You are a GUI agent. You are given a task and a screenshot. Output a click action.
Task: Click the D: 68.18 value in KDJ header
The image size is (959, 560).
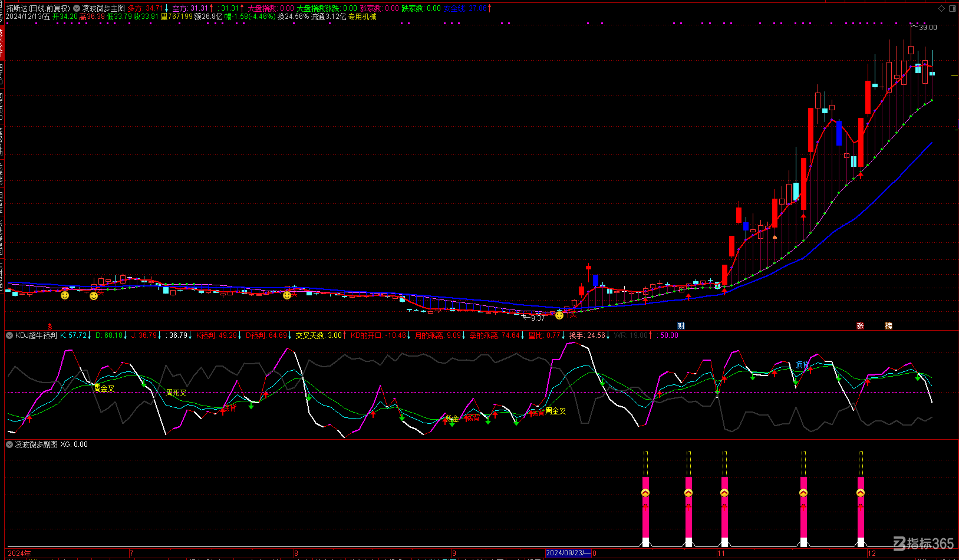[x=109, y=335]
